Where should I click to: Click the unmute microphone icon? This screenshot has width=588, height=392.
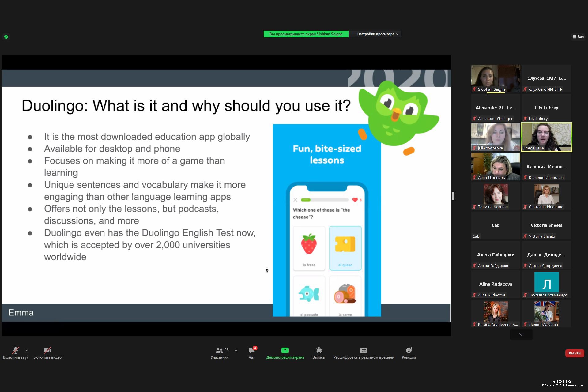tap(16, 350)
